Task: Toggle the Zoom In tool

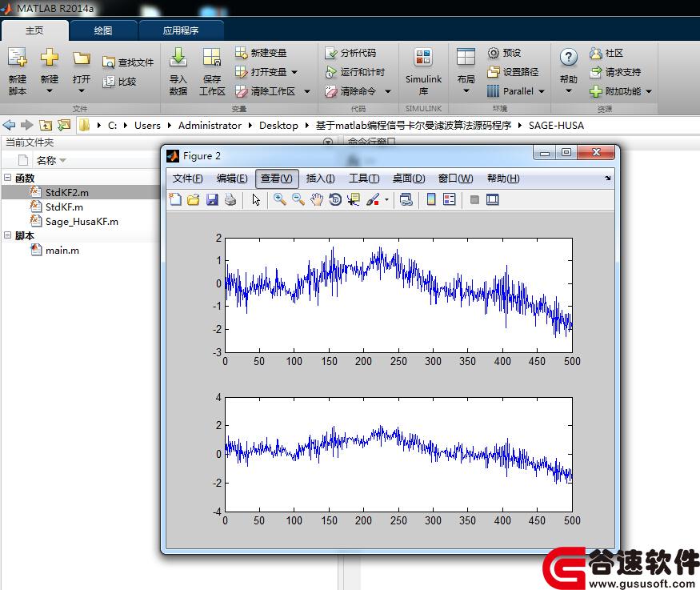Action: pos(280,199)
